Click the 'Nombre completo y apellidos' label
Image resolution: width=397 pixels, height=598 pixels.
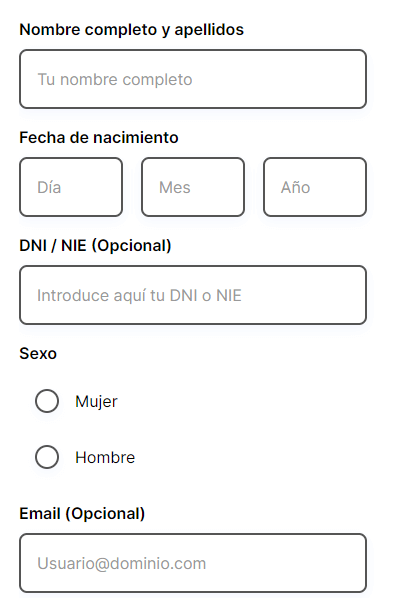tap(132, 30)
